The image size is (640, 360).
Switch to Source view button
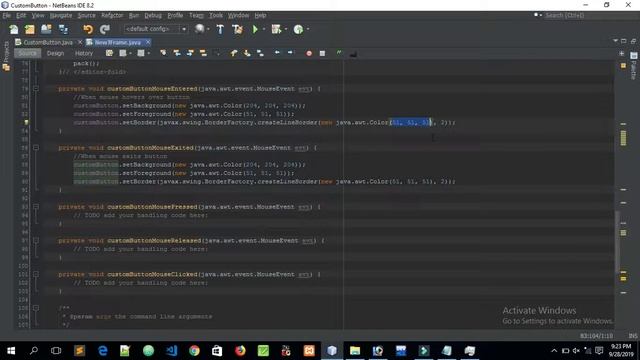(x=27, y=53)
